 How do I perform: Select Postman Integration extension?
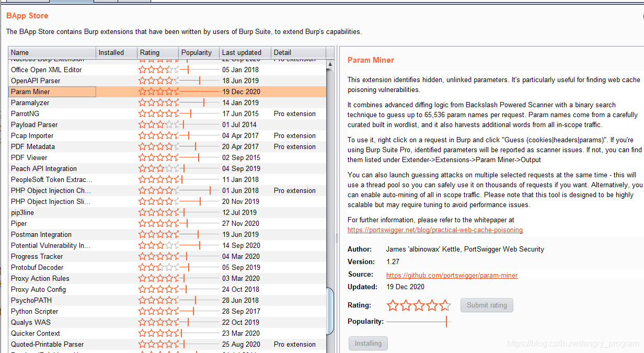tap(167, 234)
